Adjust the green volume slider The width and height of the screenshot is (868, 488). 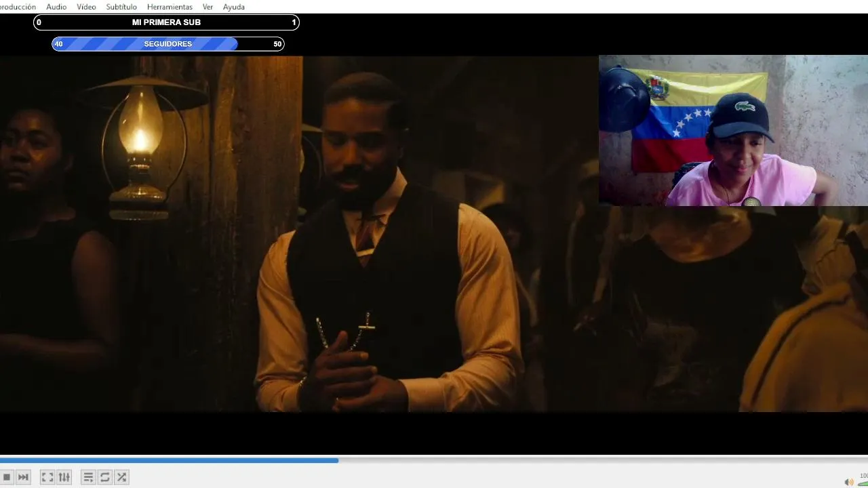coord(863,482)
